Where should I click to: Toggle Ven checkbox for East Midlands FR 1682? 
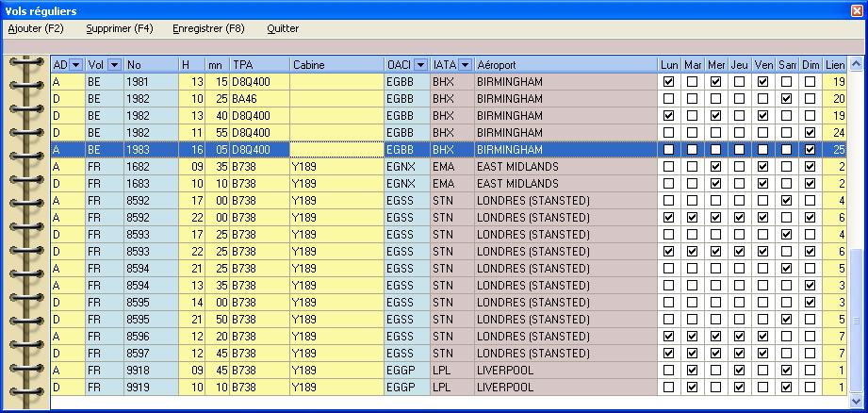pyautogui.click(x=763, y=167)
